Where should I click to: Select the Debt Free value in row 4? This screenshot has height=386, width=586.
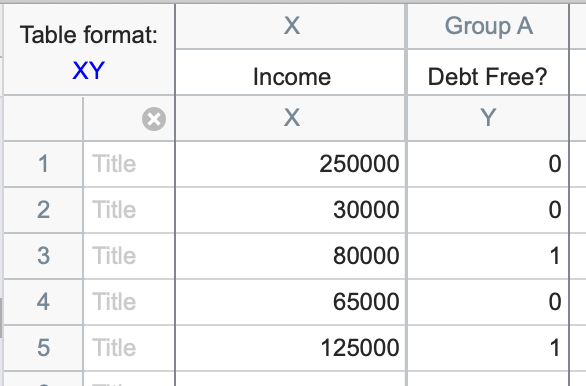pos(488,302)
